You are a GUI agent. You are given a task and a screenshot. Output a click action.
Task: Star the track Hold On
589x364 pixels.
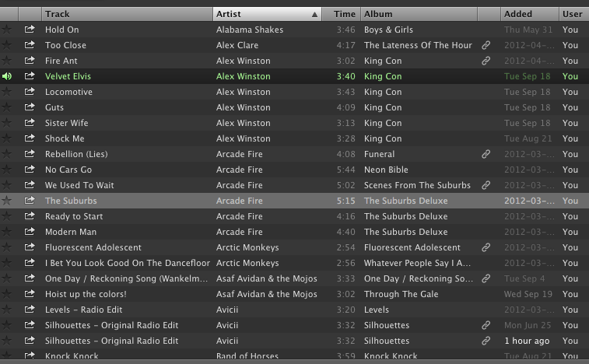pos(6,30)
